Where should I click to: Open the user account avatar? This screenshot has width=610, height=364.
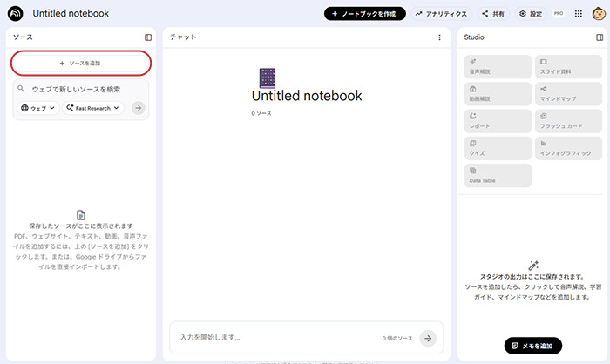pyautogui.click(x=600, y=14)
